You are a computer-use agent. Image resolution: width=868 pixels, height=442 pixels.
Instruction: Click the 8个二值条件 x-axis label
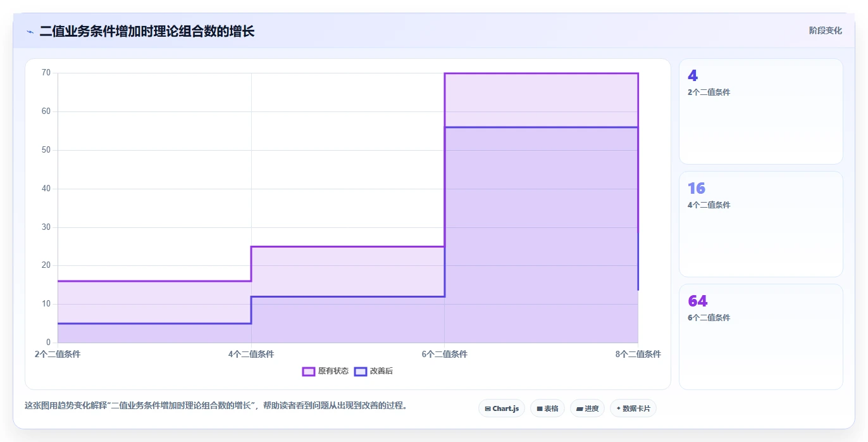point(638,354)
